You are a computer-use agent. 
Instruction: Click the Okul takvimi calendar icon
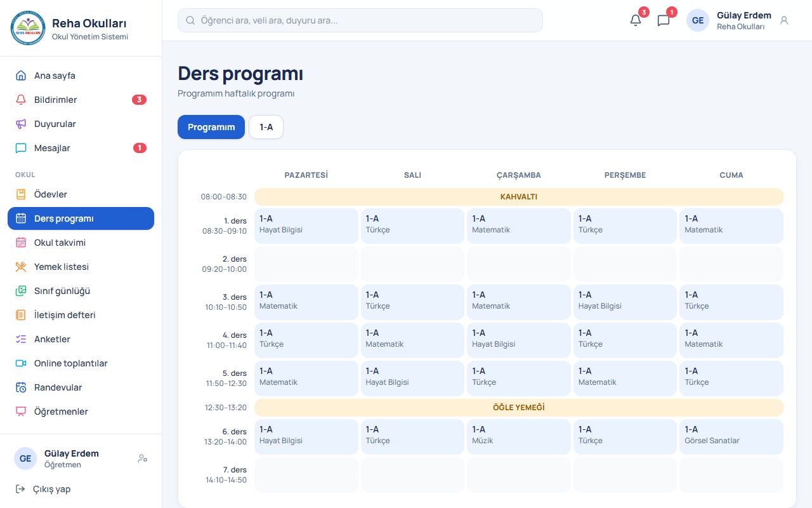pos(21,243)
